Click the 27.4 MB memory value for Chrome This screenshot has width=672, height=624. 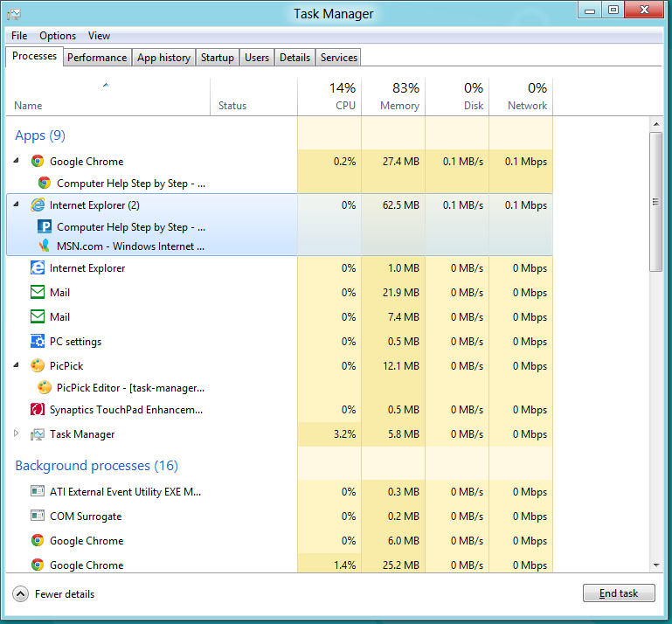pyautogui.click(x=401, y=162)
